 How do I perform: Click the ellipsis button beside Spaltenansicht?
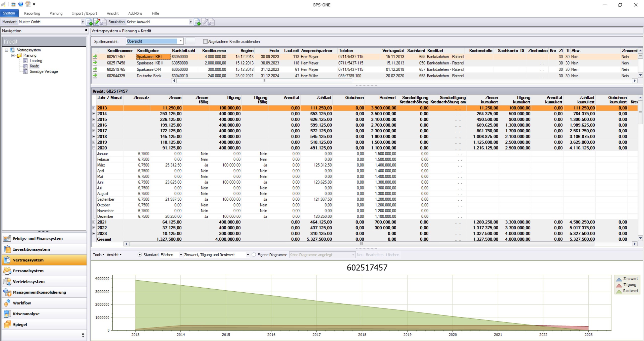click(x=190, y=41)
